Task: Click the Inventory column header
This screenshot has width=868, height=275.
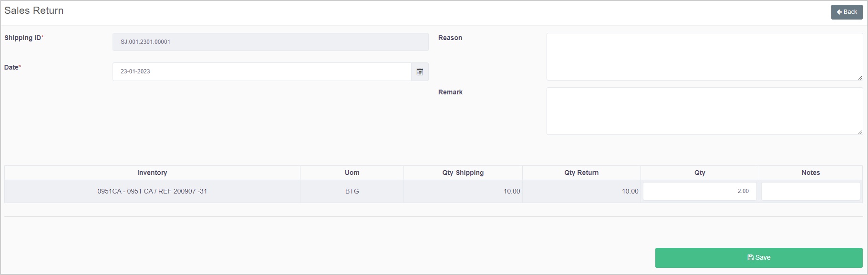Action: [x=152, y=173]
